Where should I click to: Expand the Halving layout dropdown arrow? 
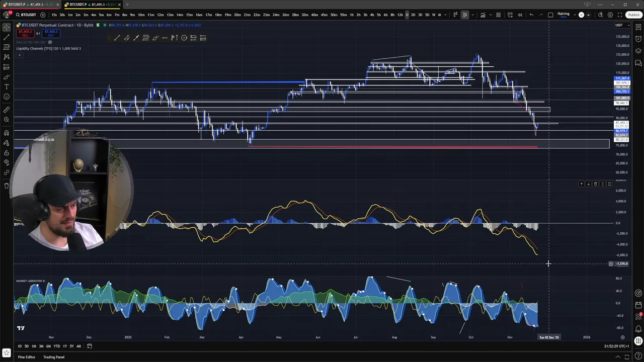[575, 15]
